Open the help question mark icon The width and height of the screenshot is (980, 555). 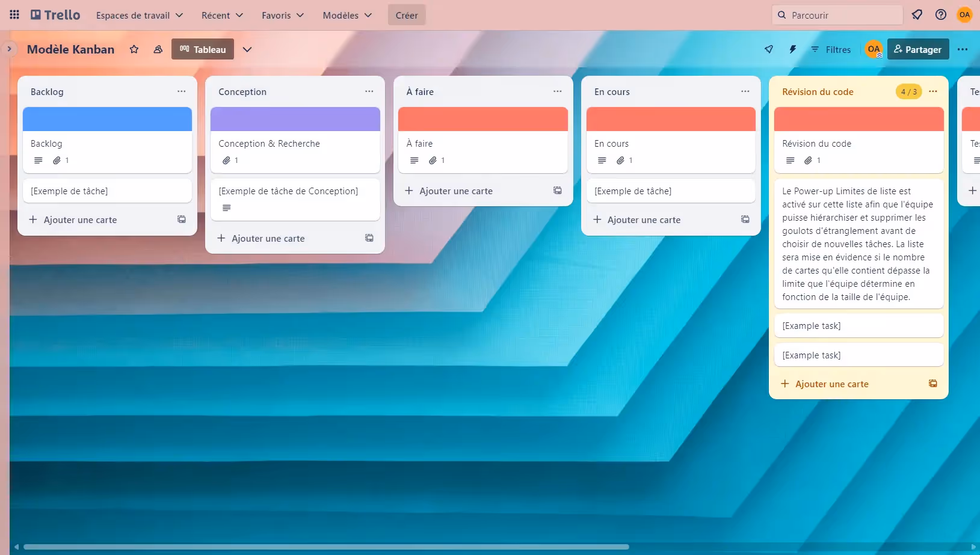pos(941,14)
